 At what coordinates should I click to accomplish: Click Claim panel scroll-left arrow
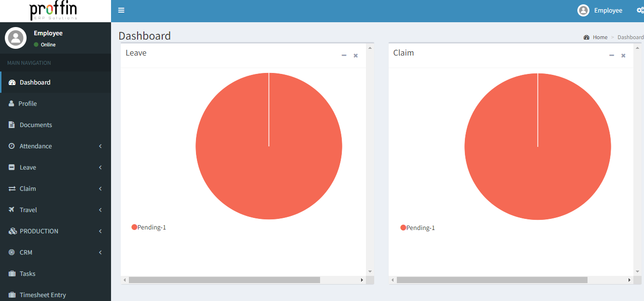coord(392,280)
